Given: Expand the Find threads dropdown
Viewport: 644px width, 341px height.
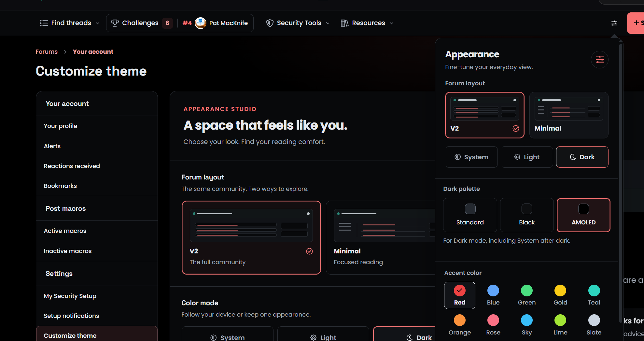Looking at the screenshot, I should (97, 23).
